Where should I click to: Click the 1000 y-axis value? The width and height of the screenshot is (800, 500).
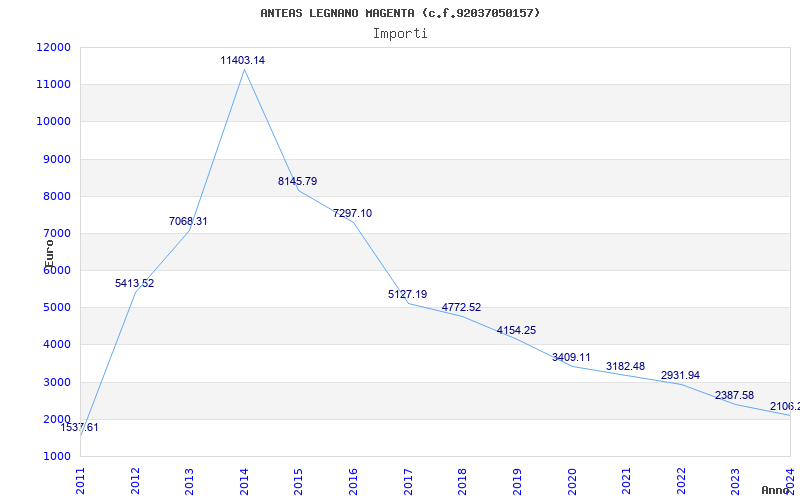[56, 457]
